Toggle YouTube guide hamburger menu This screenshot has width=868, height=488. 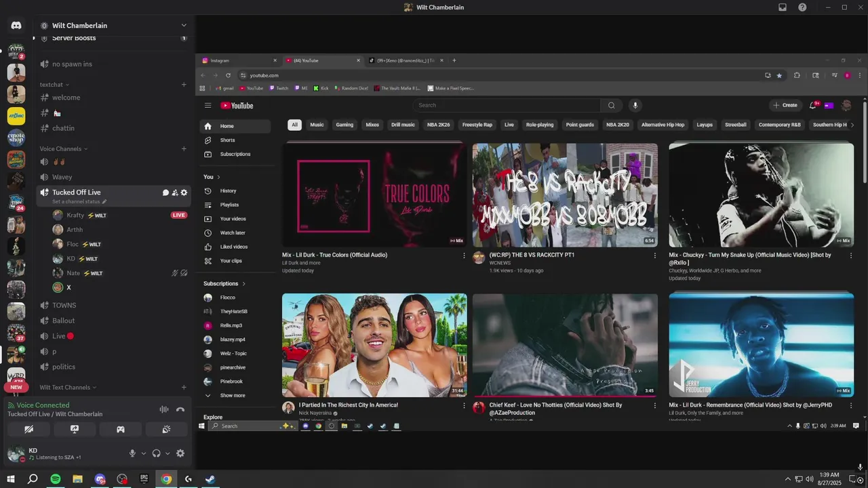208,106
